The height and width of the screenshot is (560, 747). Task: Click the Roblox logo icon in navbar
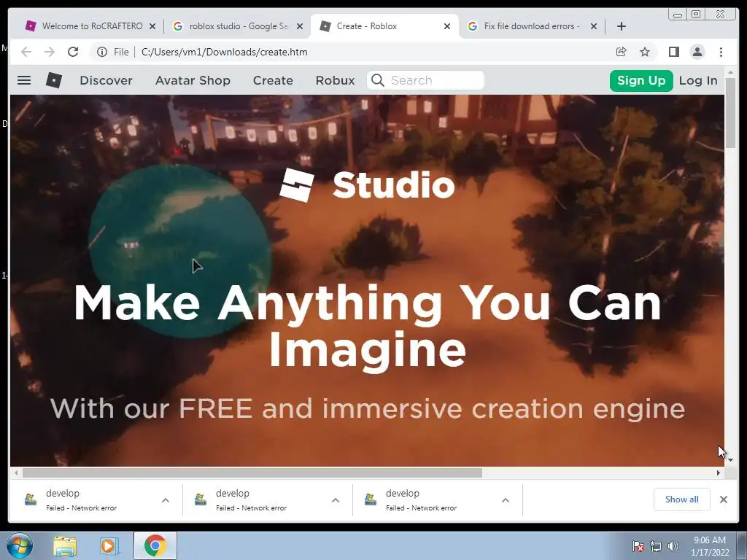coord(54,80)
